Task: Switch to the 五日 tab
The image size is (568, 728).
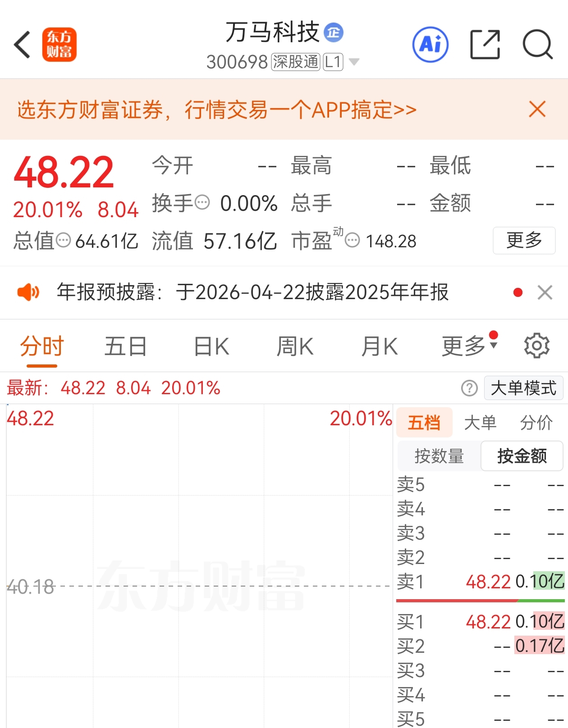Action: (126, 346)
